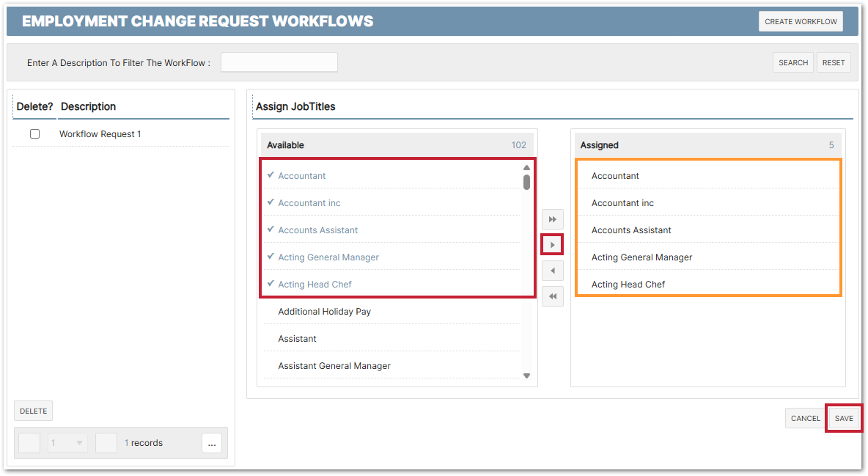
Task: Uncheck Acting Head Chef in Available
Action: click(315, 285)
